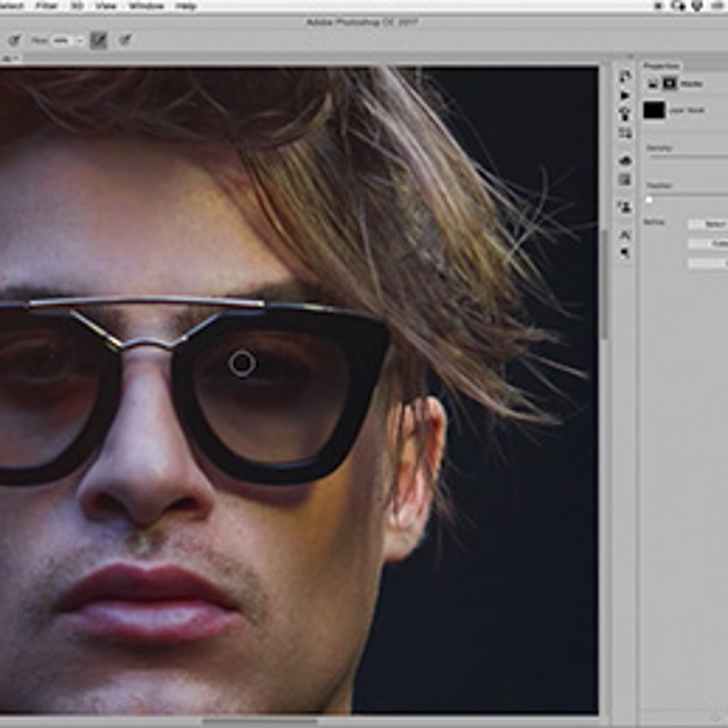
Task: Click the Density label
Action: coord(660,148)
